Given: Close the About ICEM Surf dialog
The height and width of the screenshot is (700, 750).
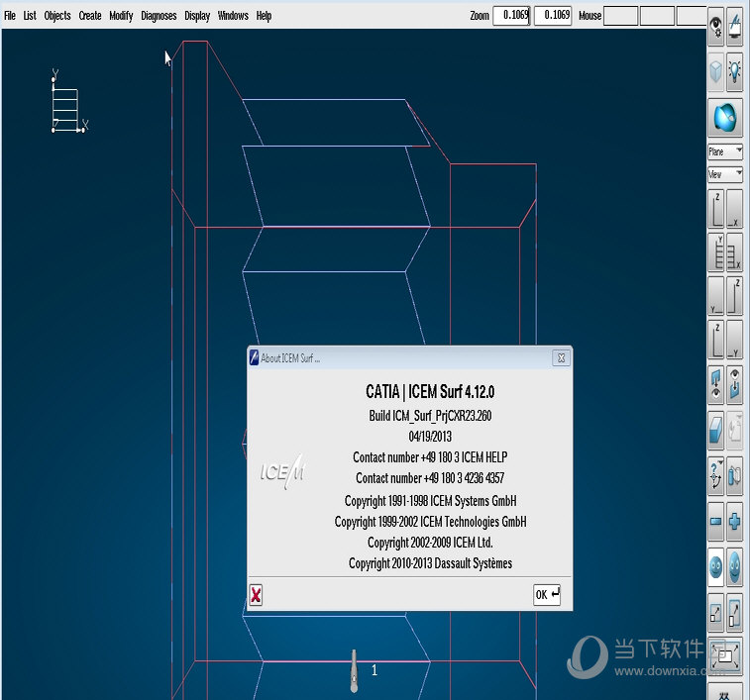Looking at the screenshot, I should 561,357.
